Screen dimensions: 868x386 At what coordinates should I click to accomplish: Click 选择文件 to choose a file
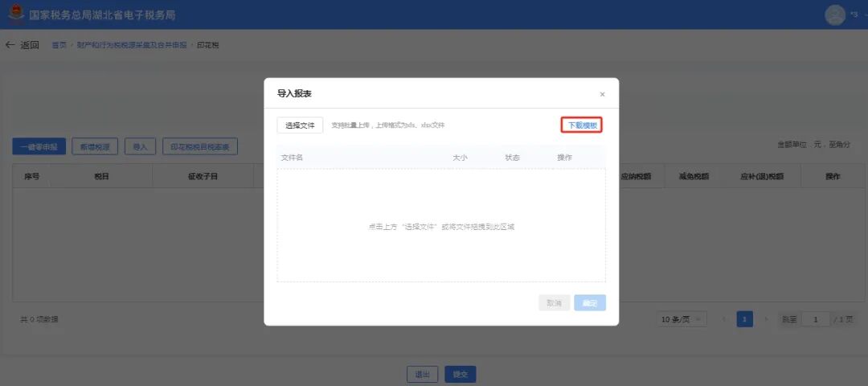pos(300,125)
